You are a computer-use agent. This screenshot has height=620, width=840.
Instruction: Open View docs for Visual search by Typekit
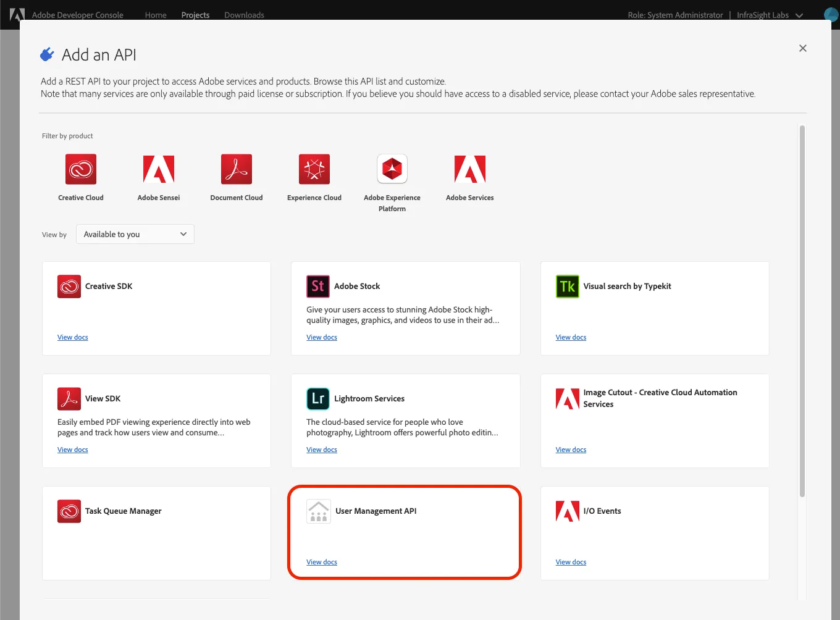tap(571, 337)
